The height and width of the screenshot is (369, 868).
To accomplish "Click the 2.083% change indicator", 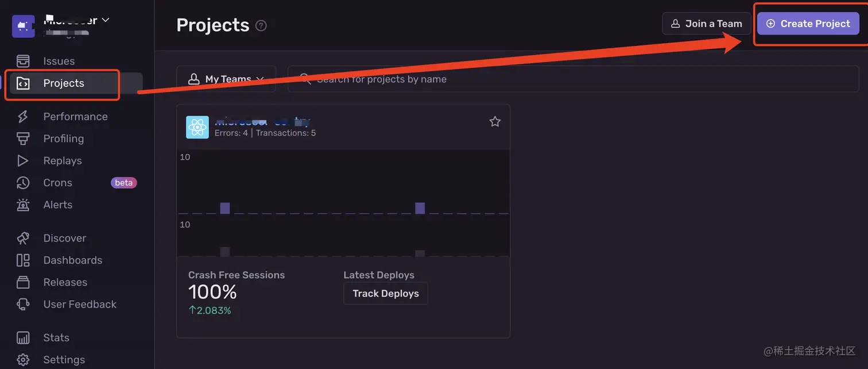I will [x=210, y=310].
